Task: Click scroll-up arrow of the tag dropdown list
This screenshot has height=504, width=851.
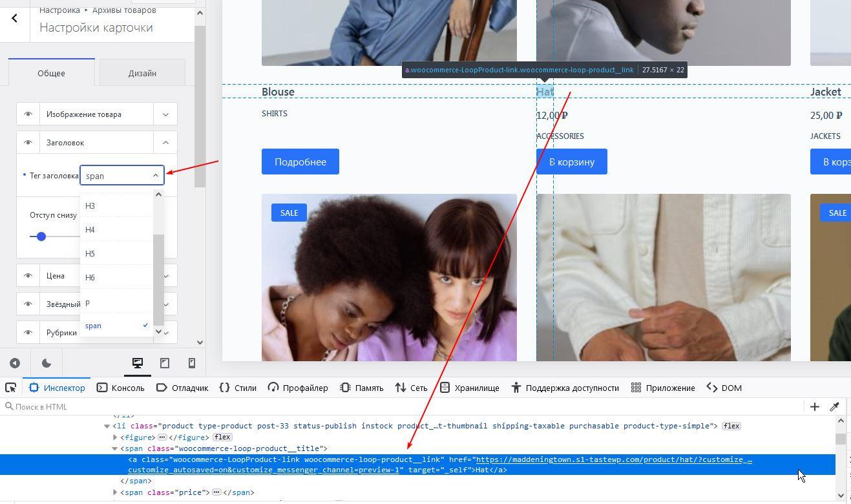Action: 158,194
